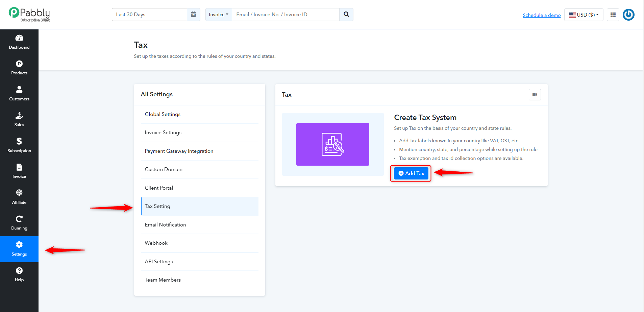Open the Invoice search type dropdown
The width and height of the screenshot is (644, 312).
(x=219, y=15)
